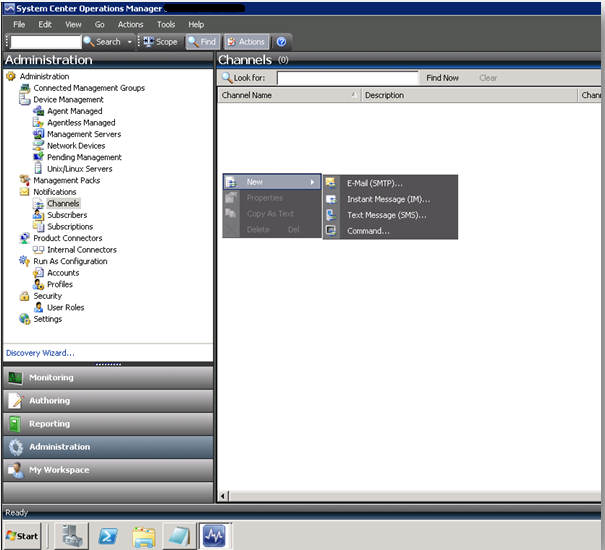Select the Channels tree item
The image size is (605, 550).
click(x=63, y=203)
